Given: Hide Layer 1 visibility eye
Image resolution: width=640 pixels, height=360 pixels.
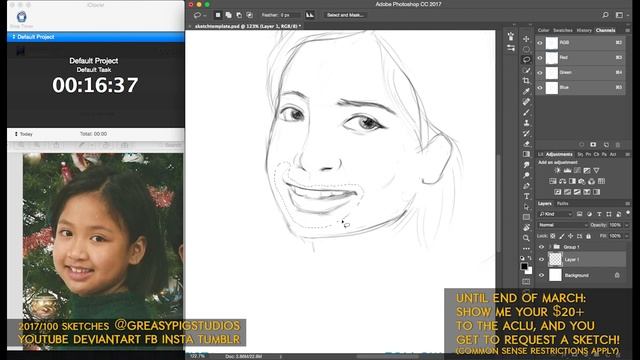Looking at the screenshot, I should pos(542,260).
